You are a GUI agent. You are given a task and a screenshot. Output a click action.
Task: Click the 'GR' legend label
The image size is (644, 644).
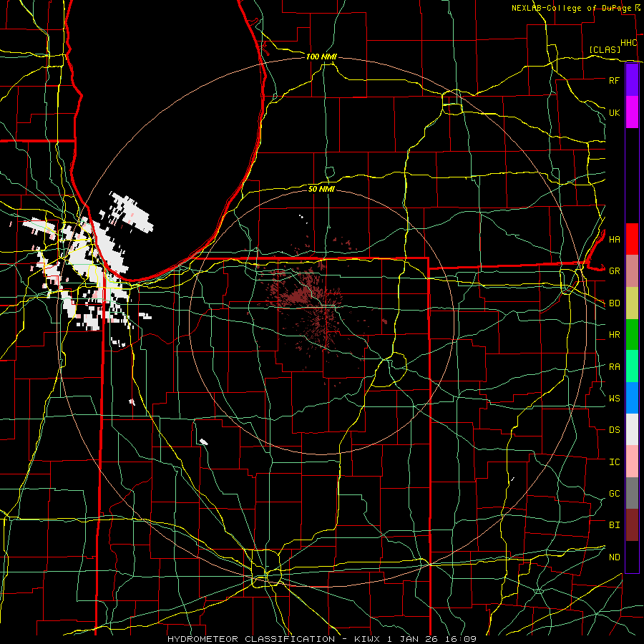pos(614,271)
